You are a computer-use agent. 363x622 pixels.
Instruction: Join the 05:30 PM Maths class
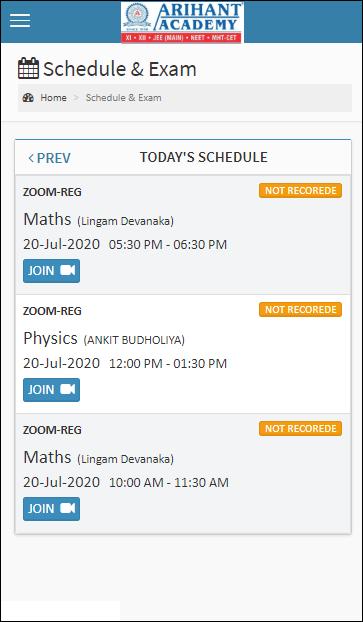pos(52,271)
